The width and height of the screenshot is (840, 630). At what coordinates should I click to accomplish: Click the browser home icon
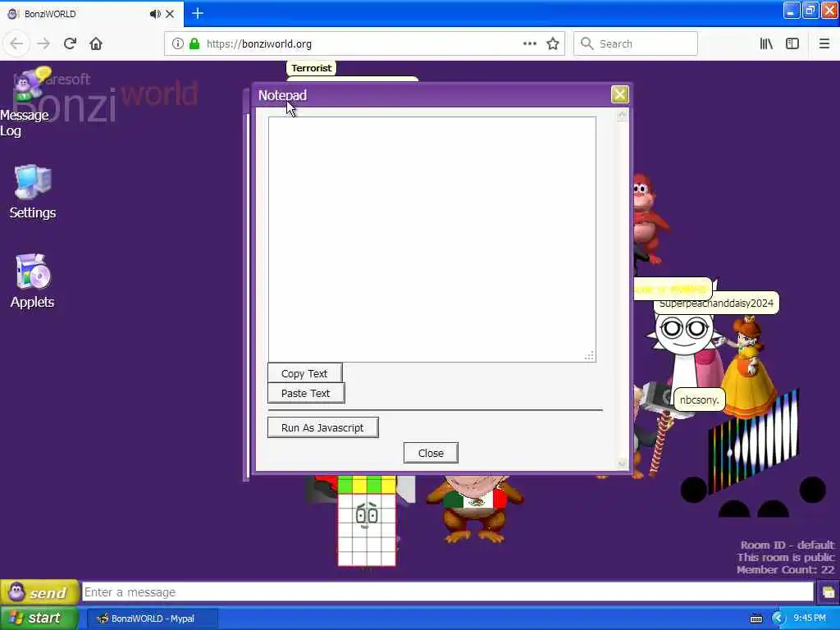coord(96,43)
